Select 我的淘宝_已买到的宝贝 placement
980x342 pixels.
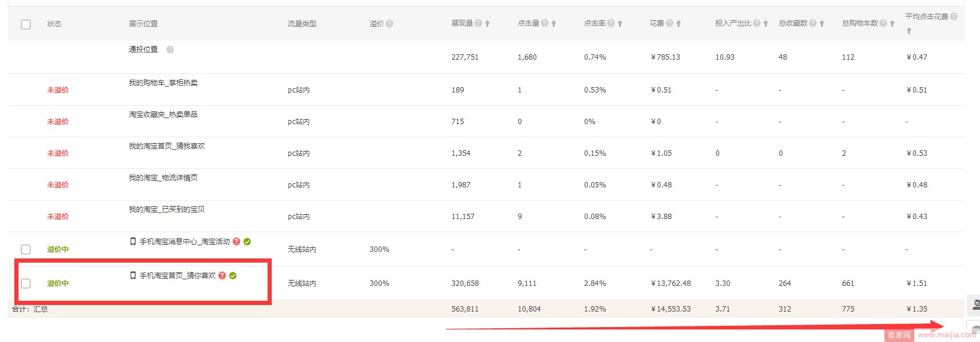pos(167,209)
